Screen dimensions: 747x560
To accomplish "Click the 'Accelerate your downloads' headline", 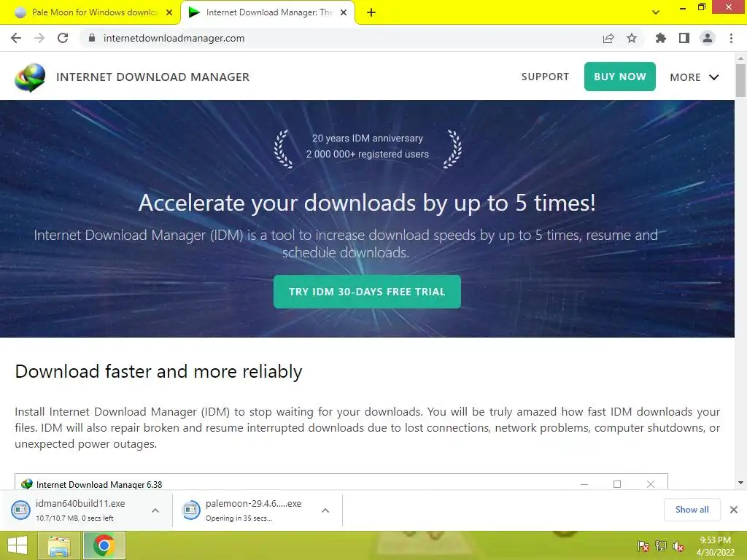I will (367, 203).
